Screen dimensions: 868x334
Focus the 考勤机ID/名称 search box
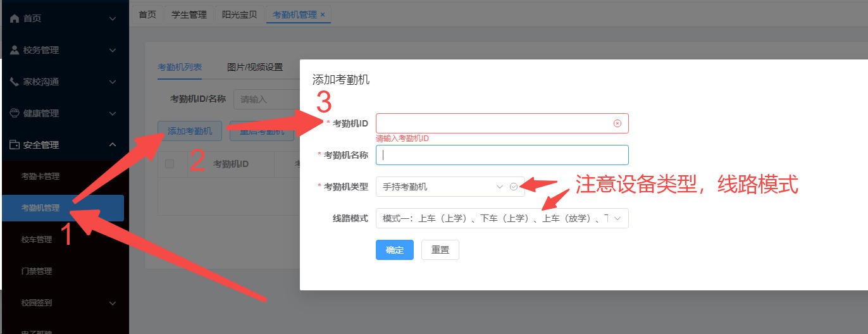pos(268,99)
